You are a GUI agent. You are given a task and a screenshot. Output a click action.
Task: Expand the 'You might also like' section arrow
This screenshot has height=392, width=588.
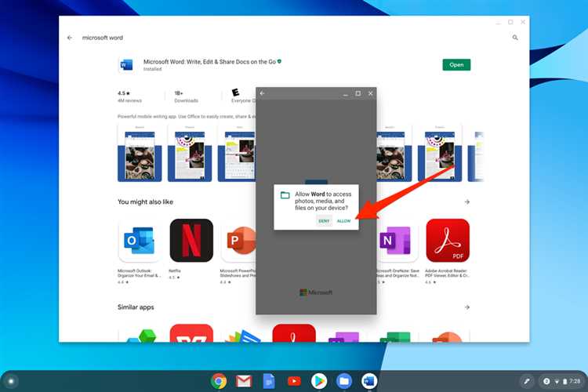coord(467,201)
